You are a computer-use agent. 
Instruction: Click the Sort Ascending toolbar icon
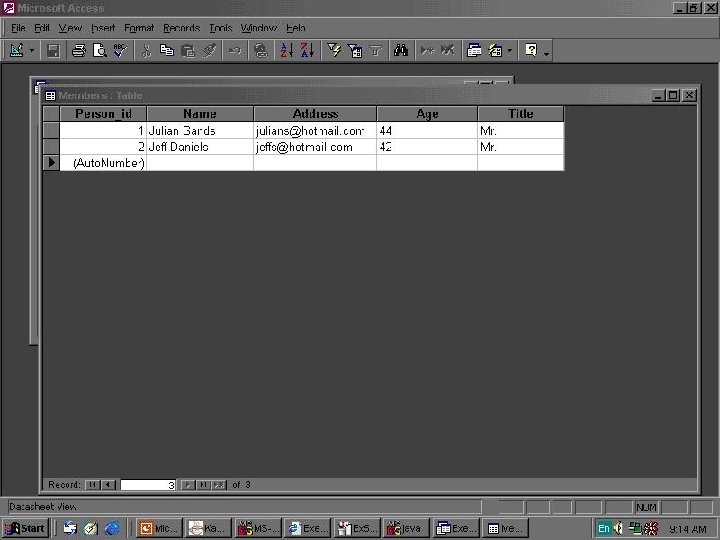[x=287, y=50]
